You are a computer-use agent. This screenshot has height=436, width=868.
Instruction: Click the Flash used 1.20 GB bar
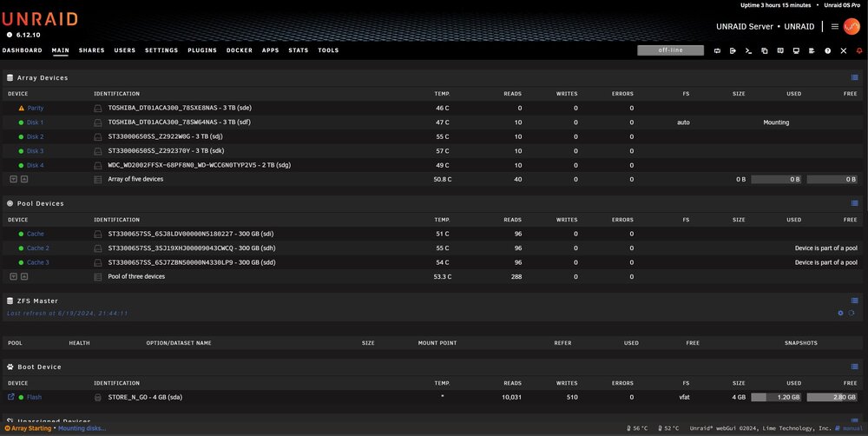pyautogui.click(x=776, y=397)
